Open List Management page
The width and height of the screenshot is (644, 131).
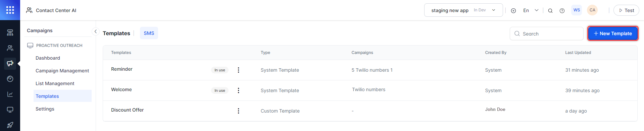55,83
